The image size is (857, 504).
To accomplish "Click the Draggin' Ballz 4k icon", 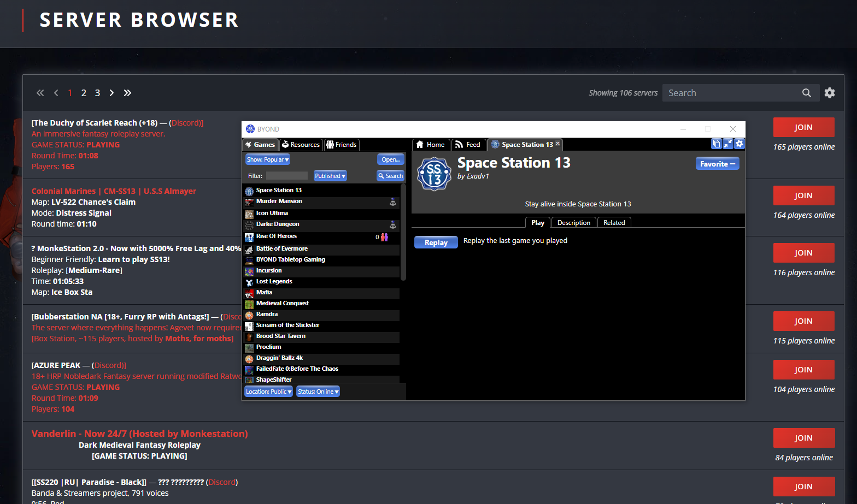I will pos(249,358).
